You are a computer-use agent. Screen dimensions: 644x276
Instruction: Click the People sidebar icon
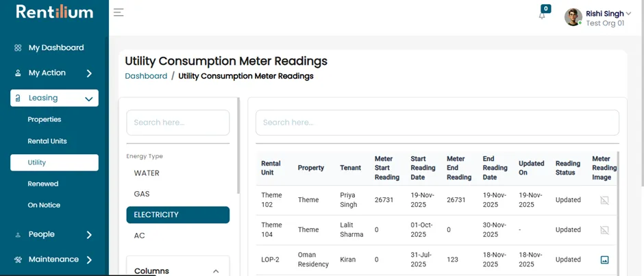pos(18,235)
